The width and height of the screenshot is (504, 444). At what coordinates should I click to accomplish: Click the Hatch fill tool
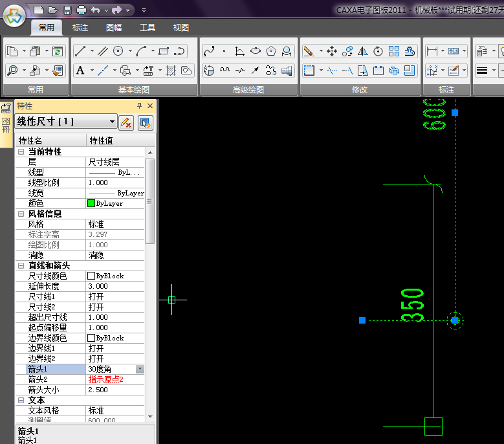point(171,71)
